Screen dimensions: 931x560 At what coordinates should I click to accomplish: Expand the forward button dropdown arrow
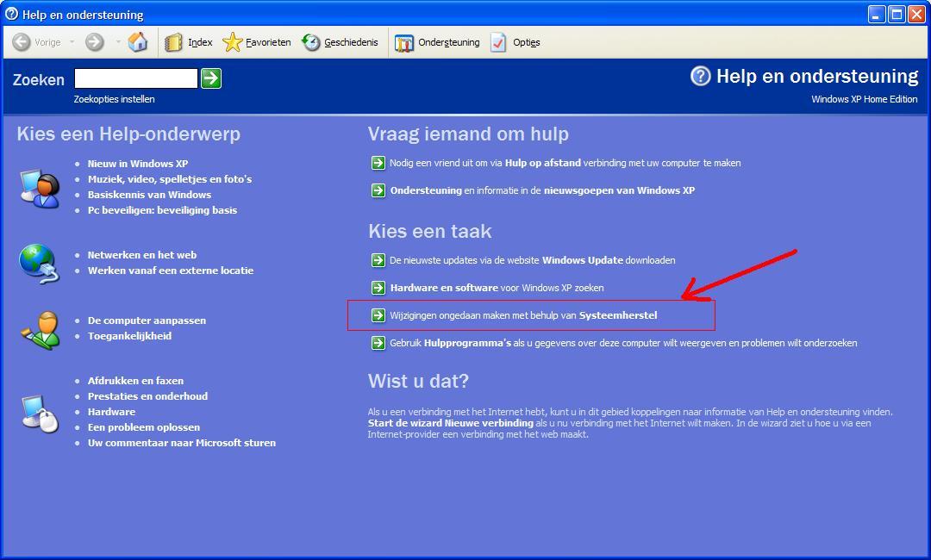(117, 42)
